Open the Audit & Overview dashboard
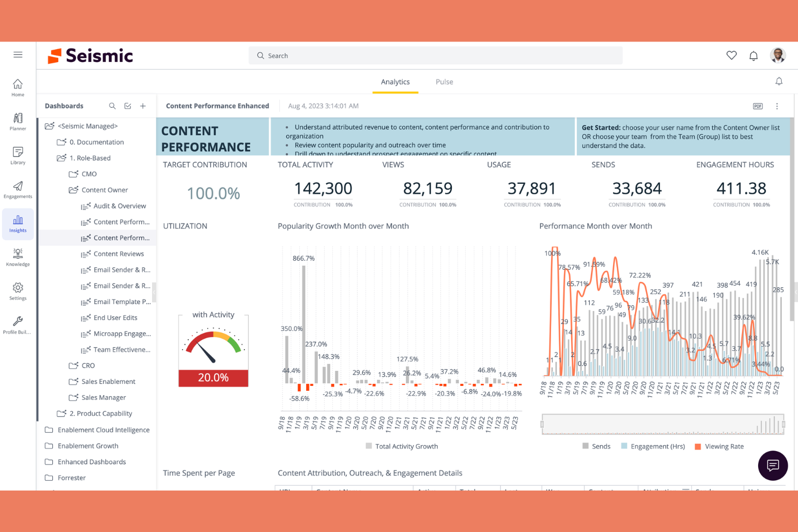The height and width of the screenshot is (532, 798). coord(114,206)
